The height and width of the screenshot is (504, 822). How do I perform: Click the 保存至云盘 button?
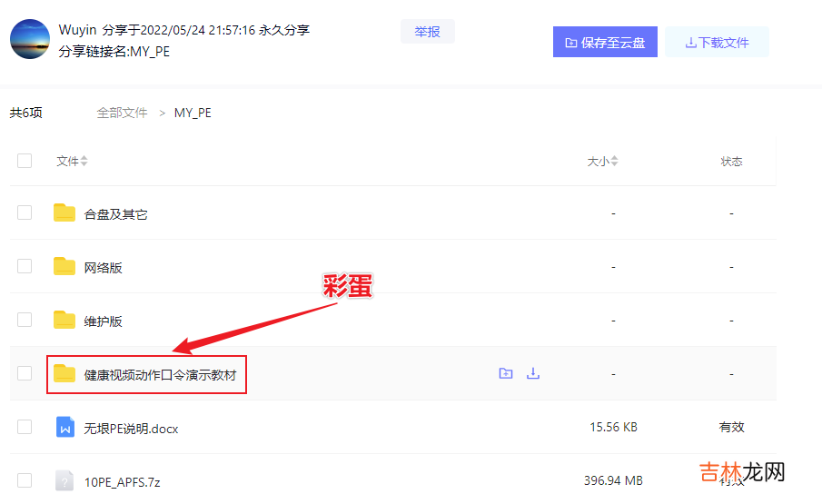point(605,42)
